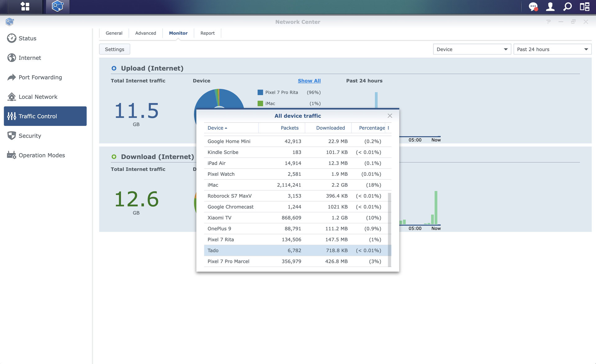Viewport: 596px width, 364px height.
Task: Open user account options icon
Action: click(x=550, y=7)
